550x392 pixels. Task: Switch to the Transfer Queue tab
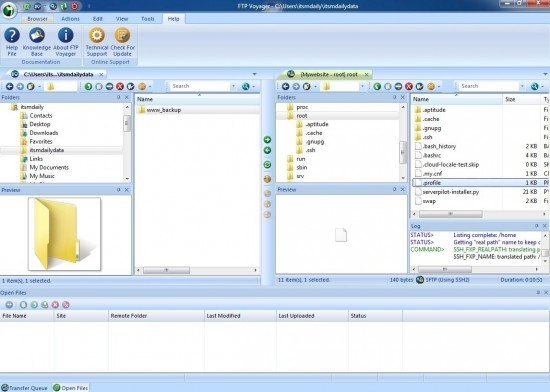click(25, 388)
